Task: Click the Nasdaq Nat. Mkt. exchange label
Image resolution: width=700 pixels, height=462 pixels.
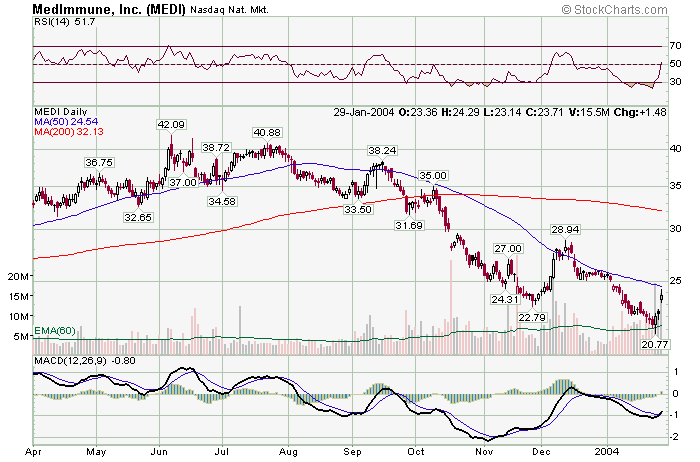Action: pos(229,10)
